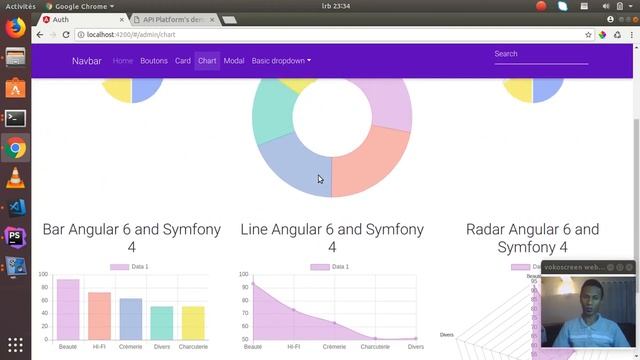Image resolution: width=640 pixels, height=360 pixels.
Task: Open Modal in the navbar
Action: 234,61
